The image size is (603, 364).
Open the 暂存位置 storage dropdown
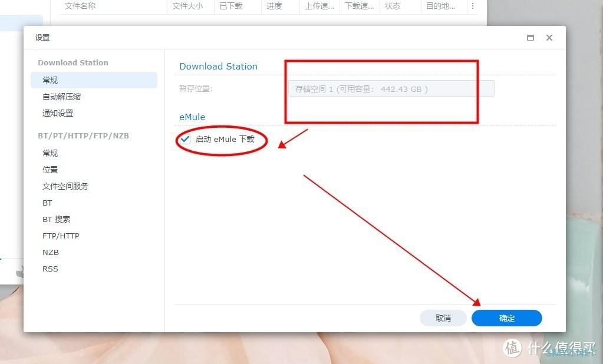[391, 89]
